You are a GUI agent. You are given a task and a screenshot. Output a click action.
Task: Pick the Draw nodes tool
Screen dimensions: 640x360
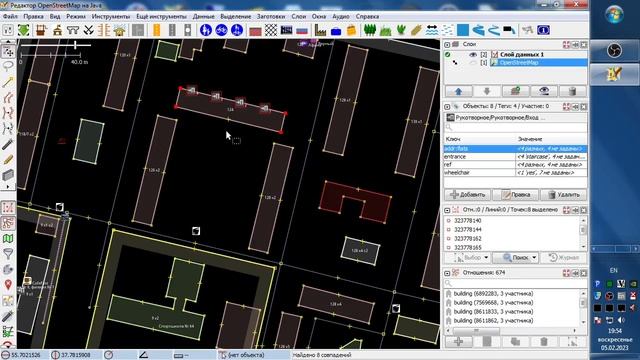(x=8, y=82)
